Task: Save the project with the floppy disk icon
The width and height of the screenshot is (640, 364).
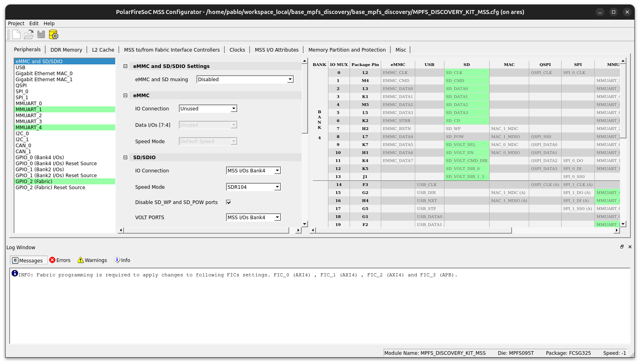Action: (x=41, y=34)
